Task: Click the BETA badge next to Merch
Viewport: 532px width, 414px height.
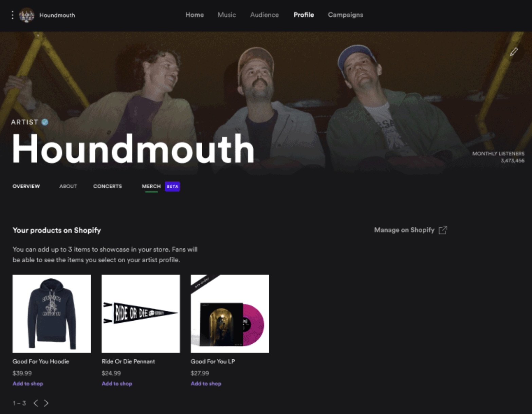Action: coord(172,186)
